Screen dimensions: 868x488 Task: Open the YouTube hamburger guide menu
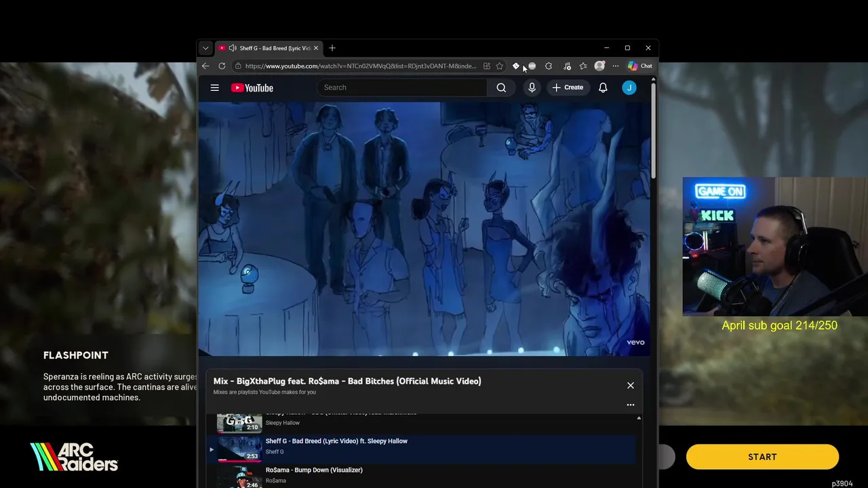[x=214, y=87]
